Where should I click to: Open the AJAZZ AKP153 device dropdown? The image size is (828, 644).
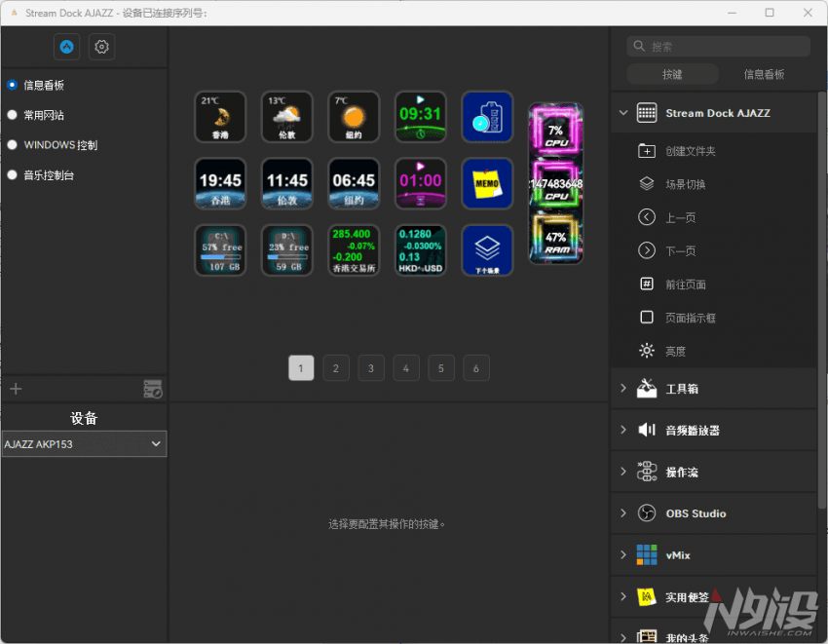coord(84,443)
